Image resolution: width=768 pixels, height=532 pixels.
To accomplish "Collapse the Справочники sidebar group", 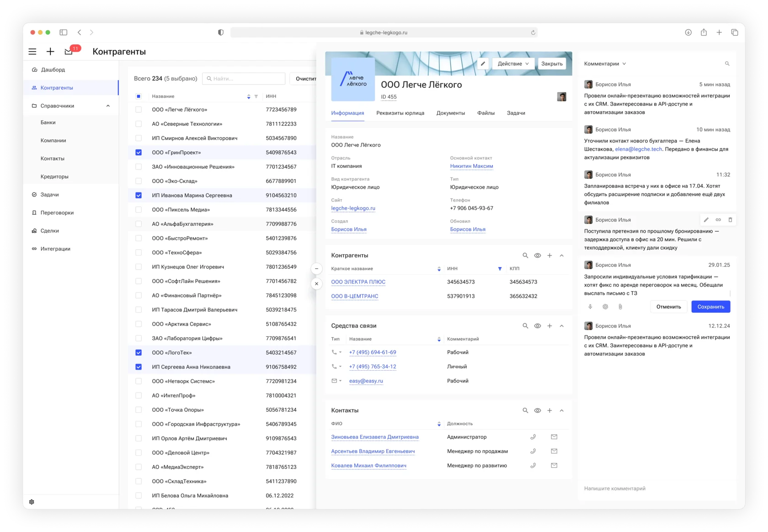I will pyautogui.click(x=108, y=106).
